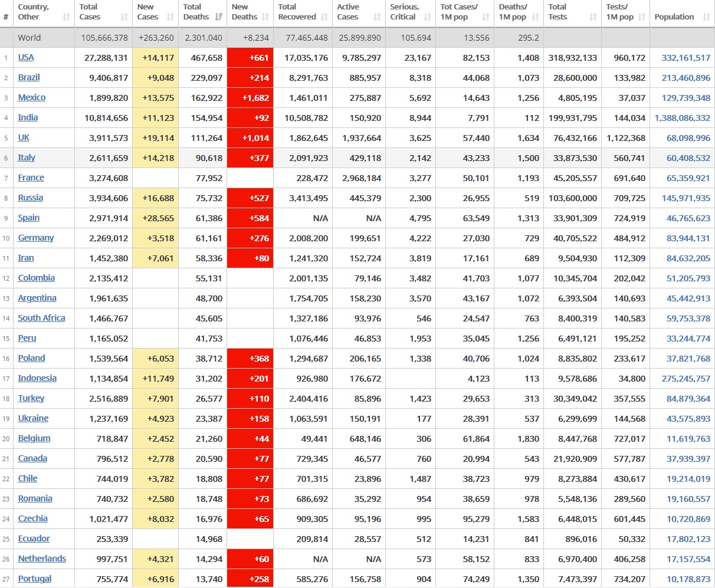Sort by Population column arrows
Viewport: 715px width, 588px height.
[x=707, y=17]
